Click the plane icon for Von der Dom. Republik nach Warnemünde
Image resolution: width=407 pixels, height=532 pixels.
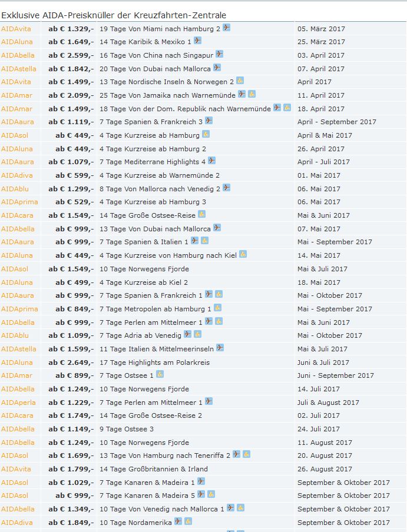click(x=277, y=107)
